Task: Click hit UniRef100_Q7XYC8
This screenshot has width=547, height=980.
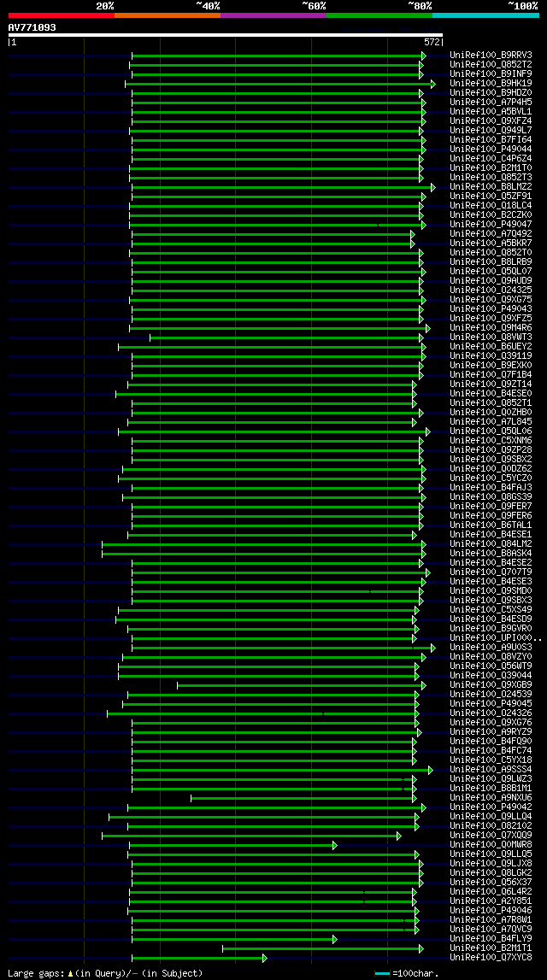Action: pos(491,958)
